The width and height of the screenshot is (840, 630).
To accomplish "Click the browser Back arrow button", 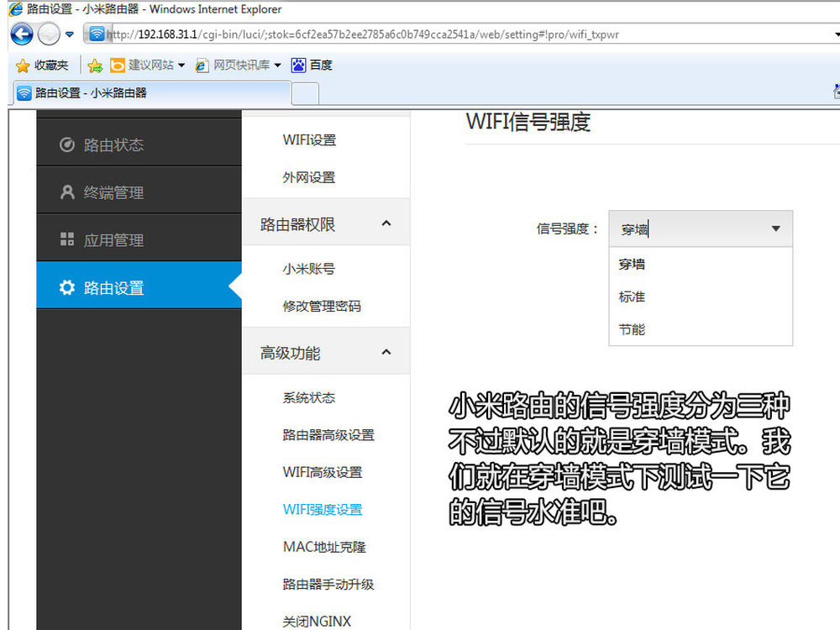I will click(x=22, y=34).
